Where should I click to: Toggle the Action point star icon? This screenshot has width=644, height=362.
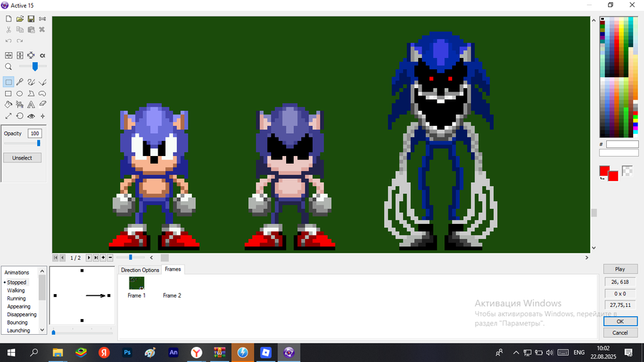click(42, 116)
